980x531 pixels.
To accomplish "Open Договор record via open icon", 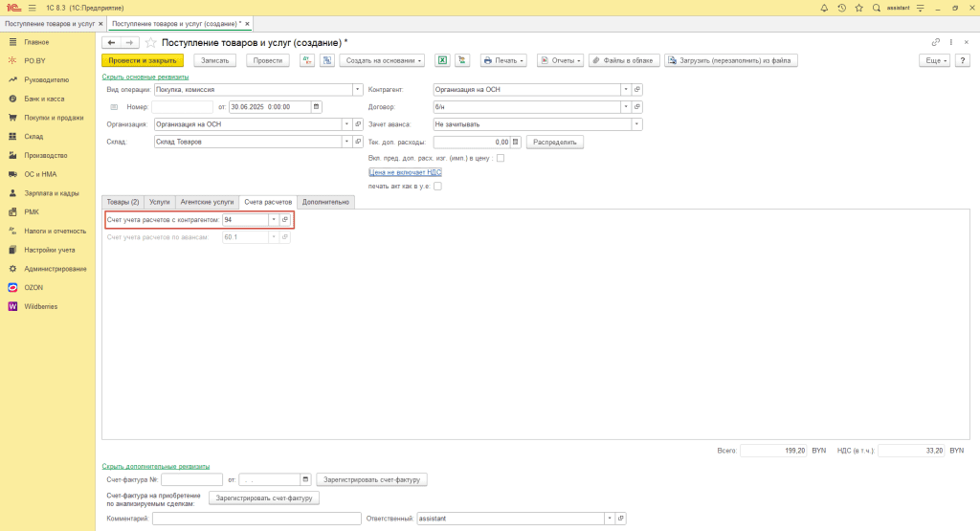I will tap(636, 107).
